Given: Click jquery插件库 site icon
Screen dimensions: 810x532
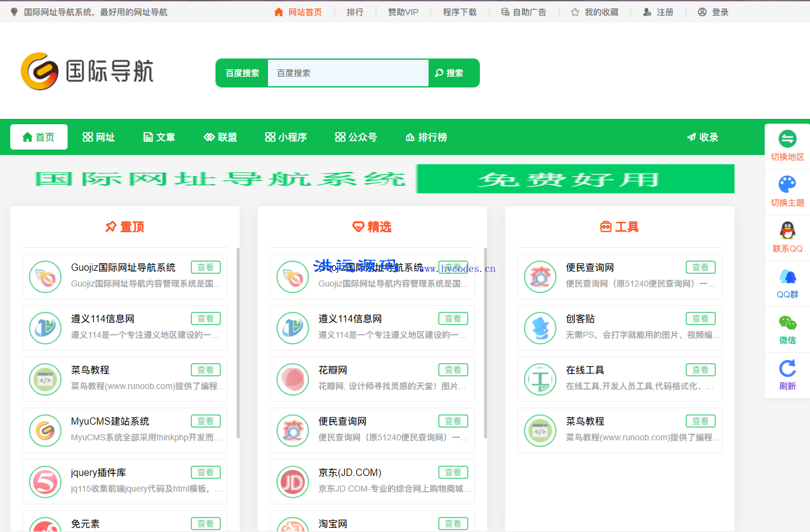Looking at the screenshot, I should click(45, 482).
